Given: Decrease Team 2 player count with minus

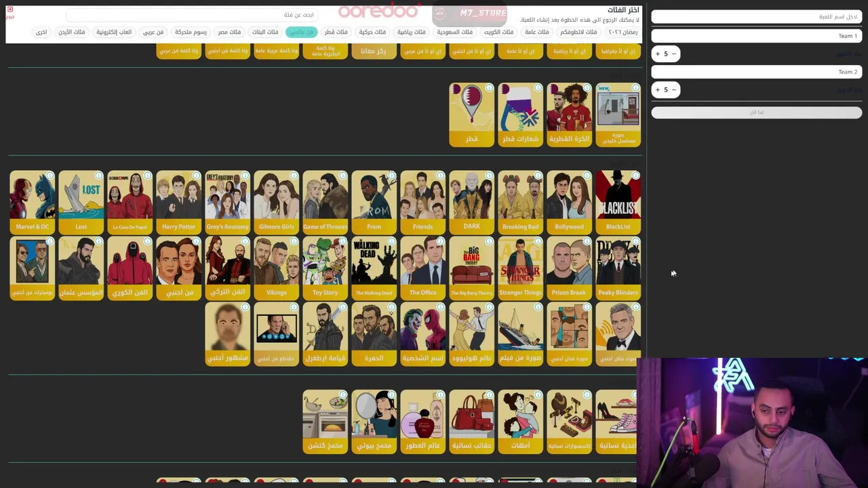Looking at the screenshot, I should click(x=673, y=89).
